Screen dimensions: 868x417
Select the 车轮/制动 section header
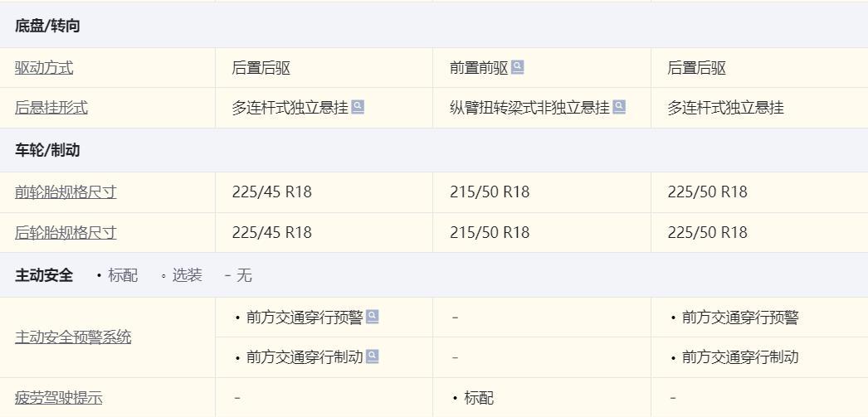[x=47, y=150]
